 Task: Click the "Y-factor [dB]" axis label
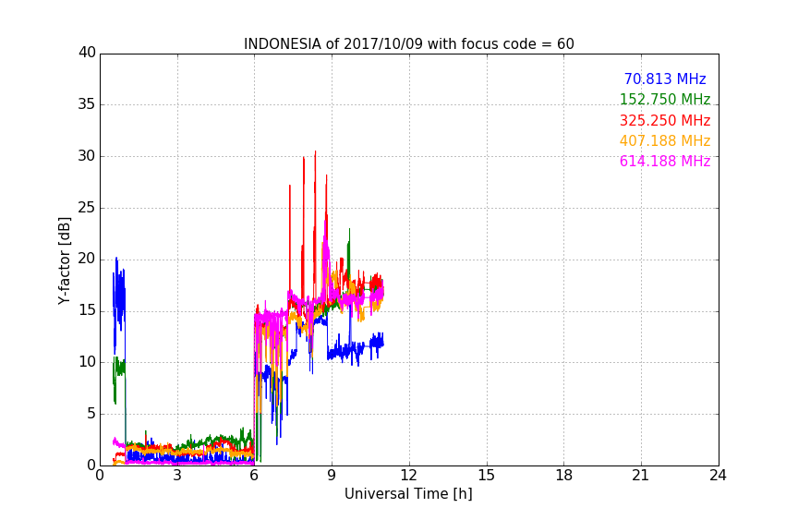[64, 260]
